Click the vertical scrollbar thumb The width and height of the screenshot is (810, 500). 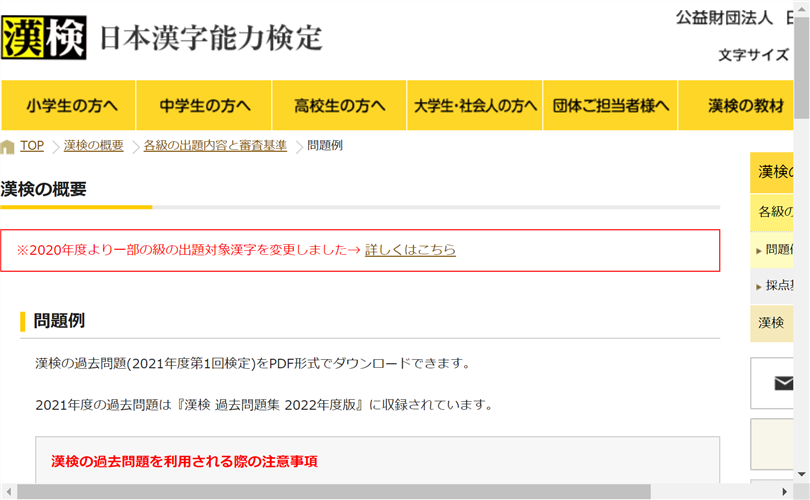pos(802,67)
